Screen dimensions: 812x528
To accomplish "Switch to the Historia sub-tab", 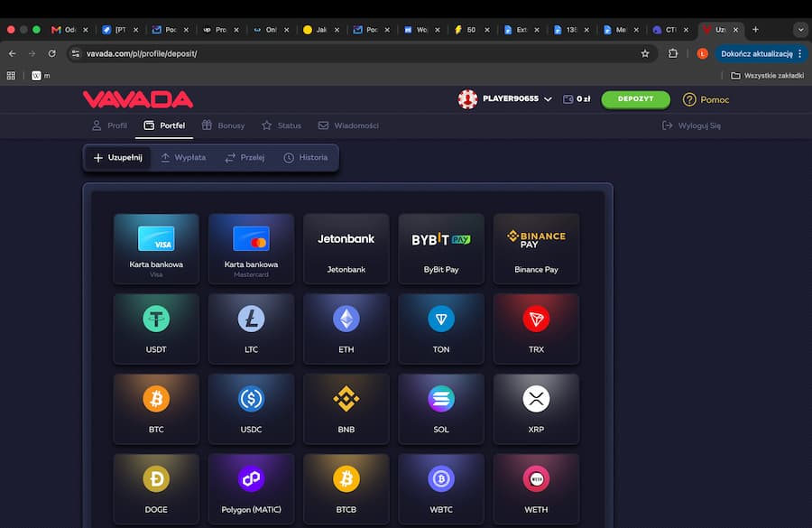I will coord(306,158).
